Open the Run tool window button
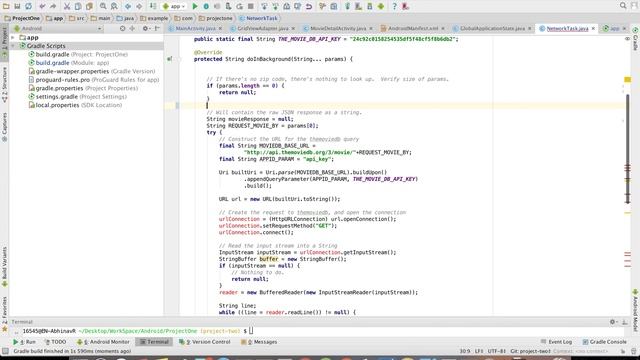This screenshot has height=360, width=640. click(x=24, y=342)
